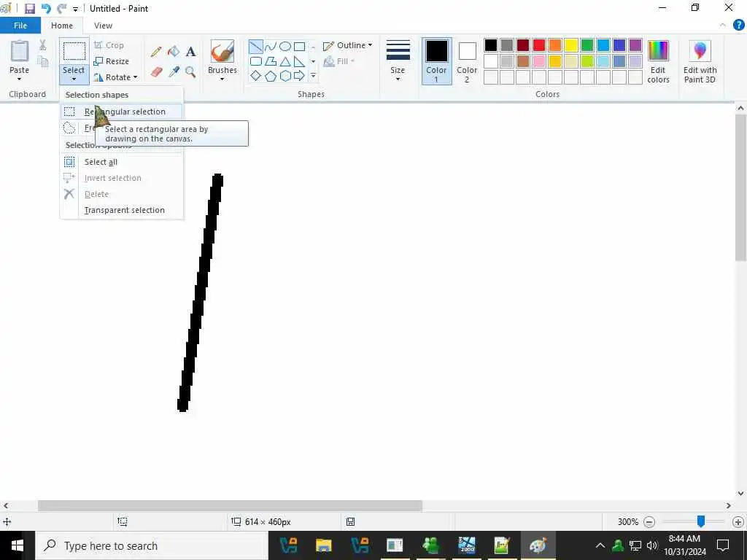Show hidden tray icons chevron
The image size is (747, 560).
[x=600, y=545]
